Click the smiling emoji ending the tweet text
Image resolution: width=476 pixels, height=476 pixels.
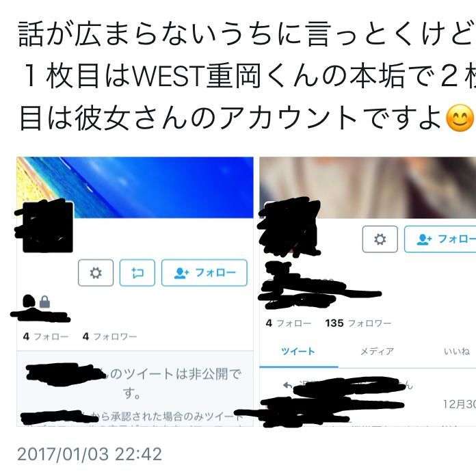(x=460, y=118)
